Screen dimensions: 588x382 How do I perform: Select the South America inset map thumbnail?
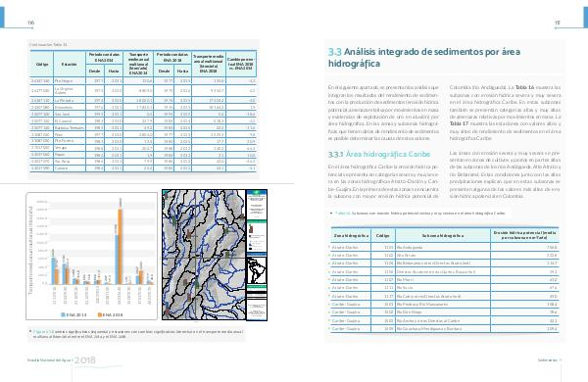(x=257, y=270)
